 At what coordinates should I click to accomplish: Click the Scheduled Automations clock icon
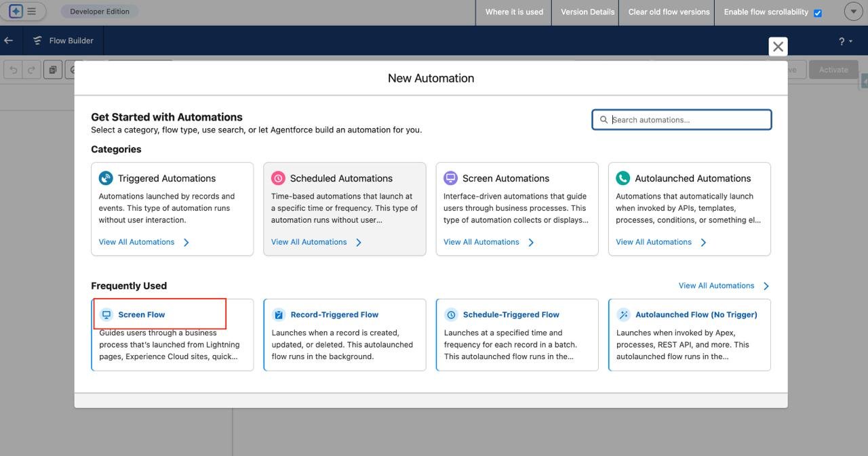[x=277, y=178]
